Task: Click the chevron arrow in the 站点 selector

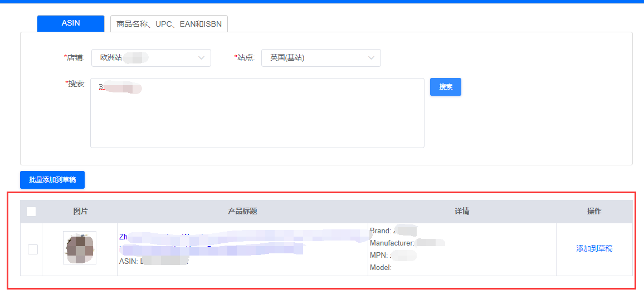Action: tap(371, 58)
